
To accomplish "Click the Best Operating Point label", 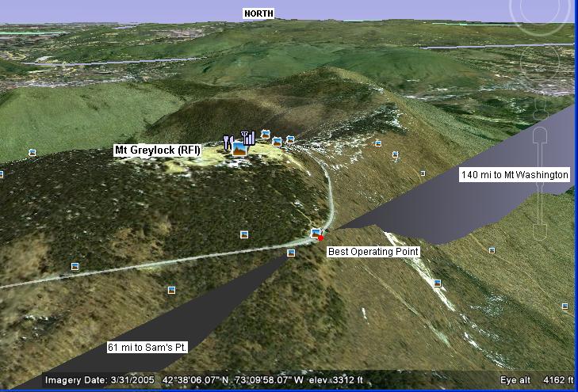I will click(373, 251).
